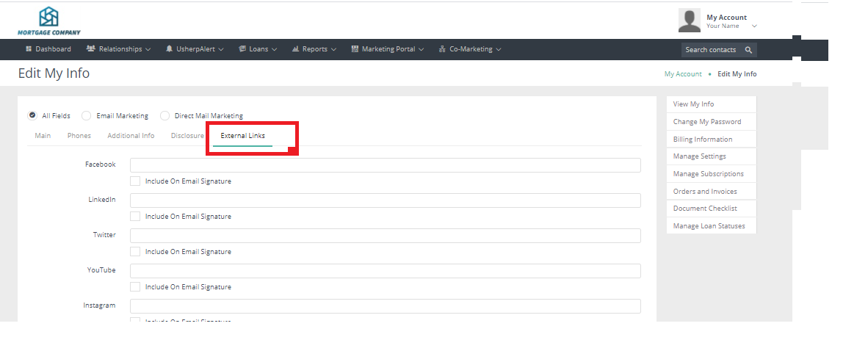Switch to the Phones tab
868x351 pixels.
pos(79,136)
